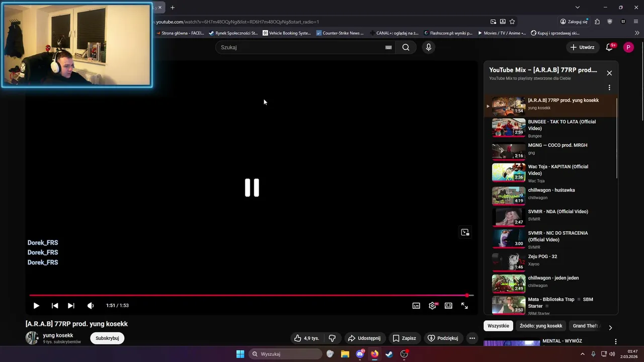Open the account avatar P menu
The width and height of the screenshot is (644, 362).
tap(628, 47)
